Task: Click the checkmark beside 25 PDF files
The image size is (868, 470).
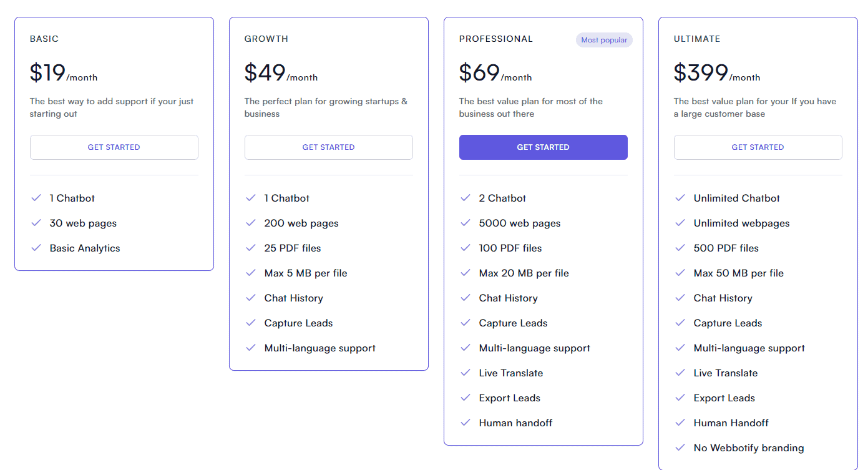Action: 251,248
